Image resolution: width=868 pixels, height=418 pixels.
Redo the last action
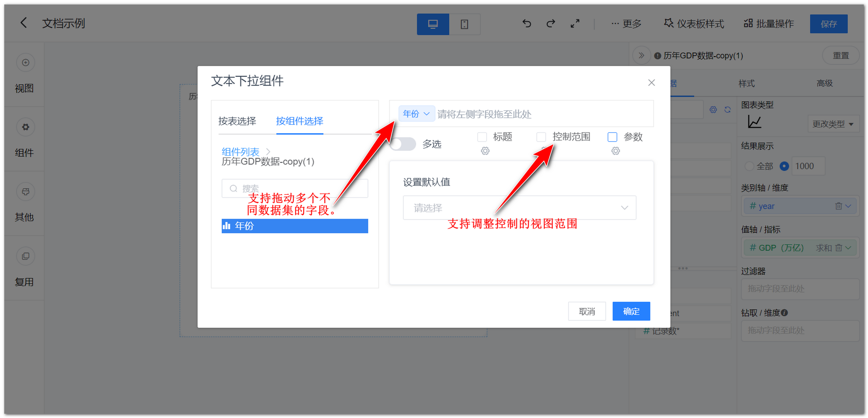[x=551, y=24]
